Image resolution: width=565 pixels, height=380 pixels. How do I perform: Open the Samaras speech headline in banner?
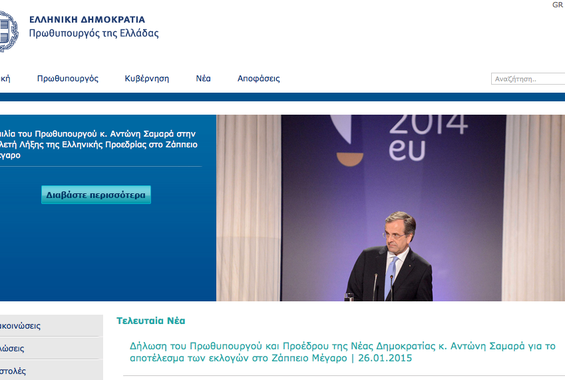[x=98, y=144]
